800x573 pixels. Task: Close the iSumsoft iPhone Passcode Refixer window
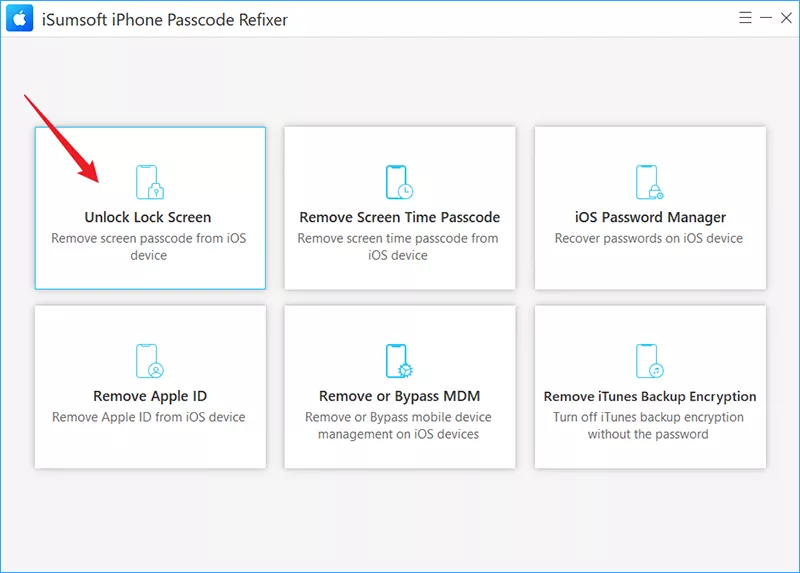coord(786,18)
